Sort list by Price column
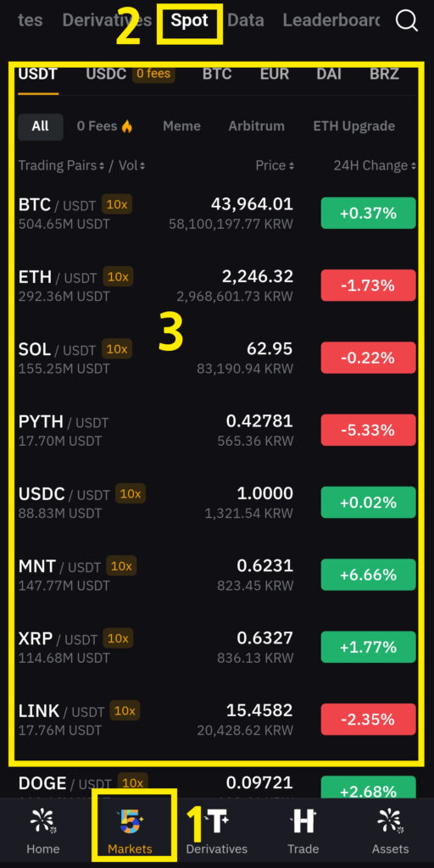The height and width of the screenshot is (868, 434). pyautogui.click(x=275, y=165)
